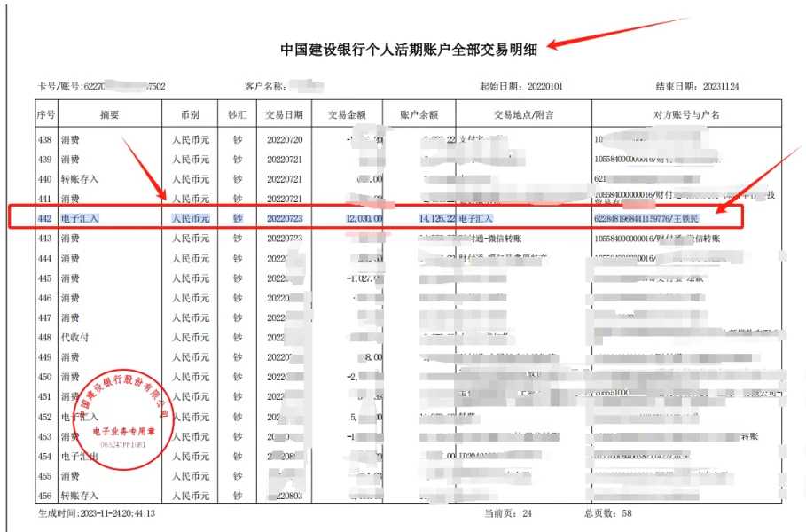Click the 交易地点/附言 column header
The image size is (806, 532).
[x=524, y=114]
